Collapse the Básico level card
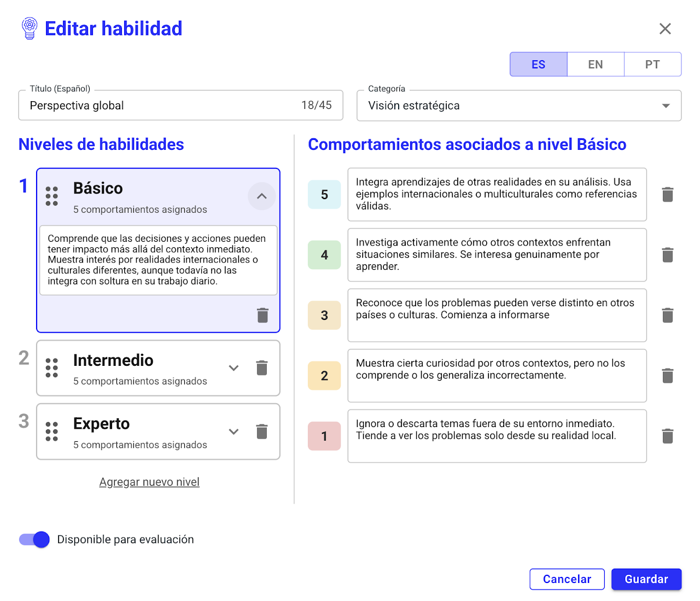Image resolution: width=700 pixels, height=601 pixels. (261, 196)
